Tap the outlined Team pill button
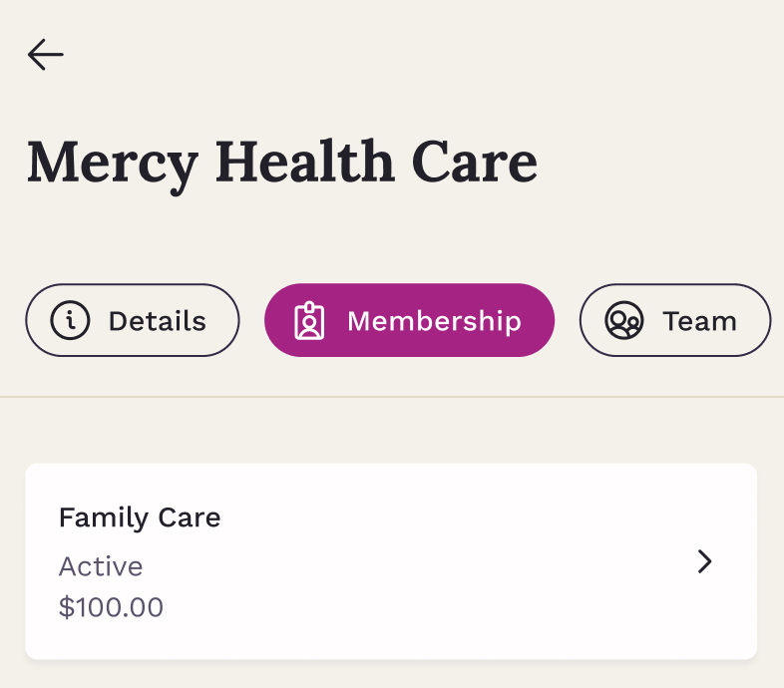Screen dimensions: 784x688 click(x=675, y=321)
